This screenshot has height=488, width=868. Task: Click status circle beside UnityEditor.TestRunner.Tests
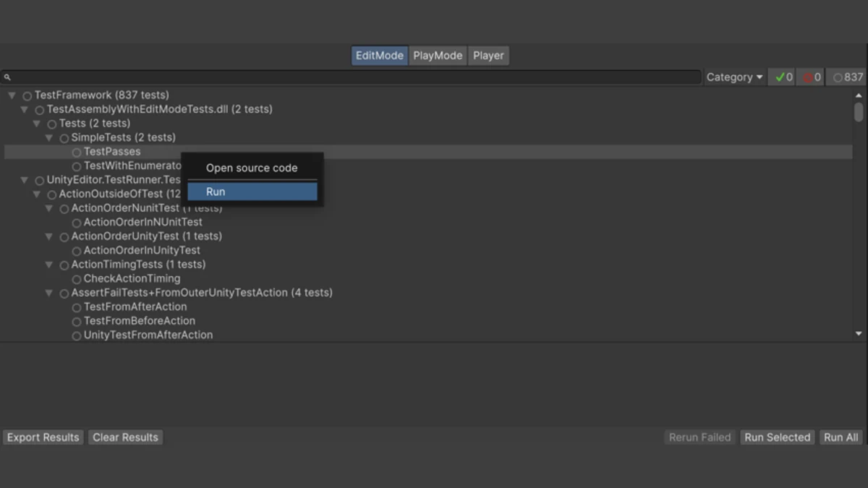[40, 181]
